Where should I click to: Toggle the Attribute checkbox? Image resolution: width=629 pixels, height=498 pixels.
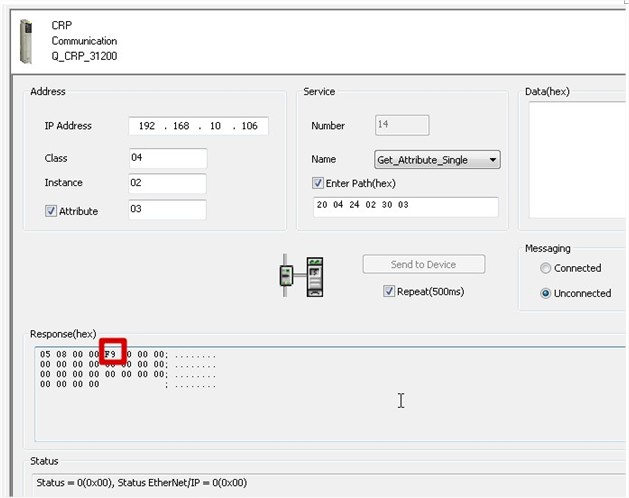[x=51, y=211]
